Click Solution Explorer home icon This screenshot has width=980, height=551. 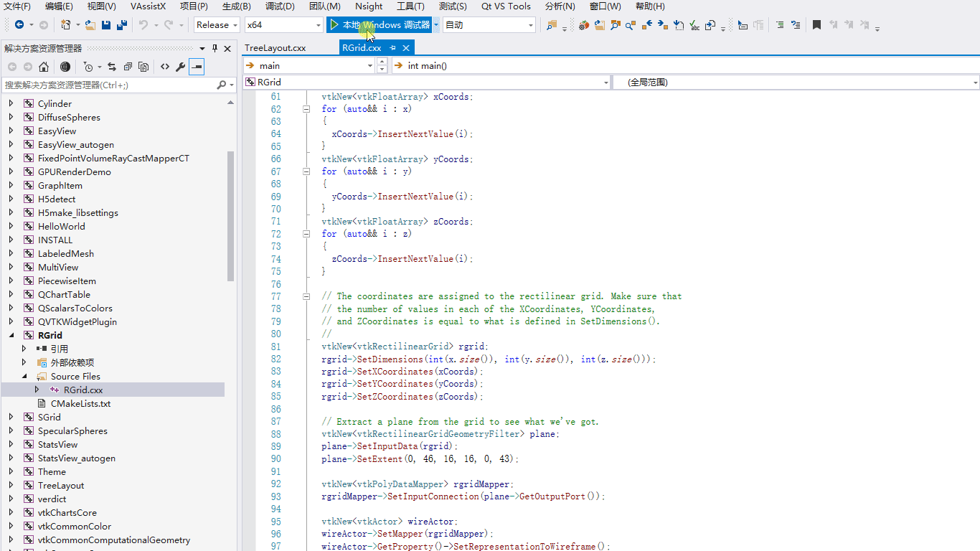click(x=44, y=67)
